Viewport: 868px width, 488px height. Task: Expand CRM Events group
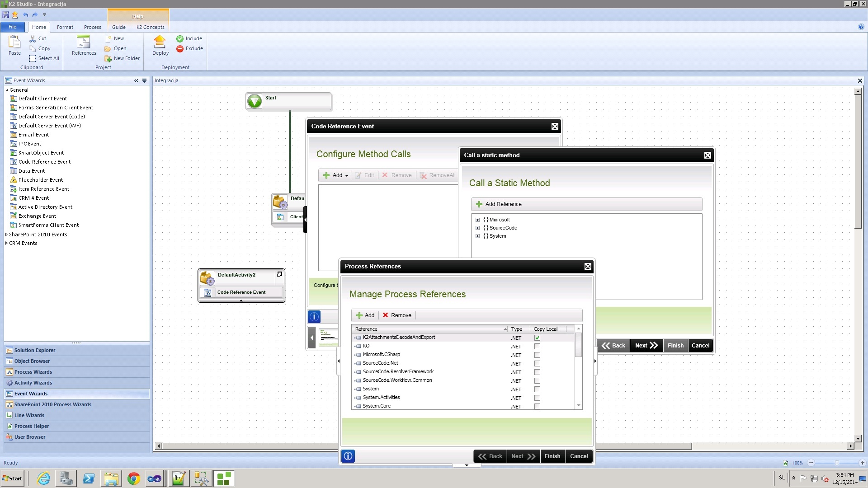6,243
